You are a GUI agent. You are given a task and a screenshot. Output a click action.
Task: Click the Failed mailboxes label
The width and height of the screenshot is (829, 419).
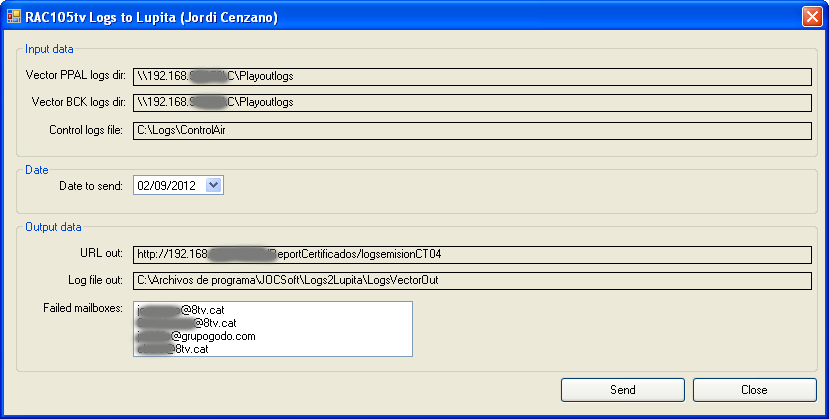tap(83, 308)
